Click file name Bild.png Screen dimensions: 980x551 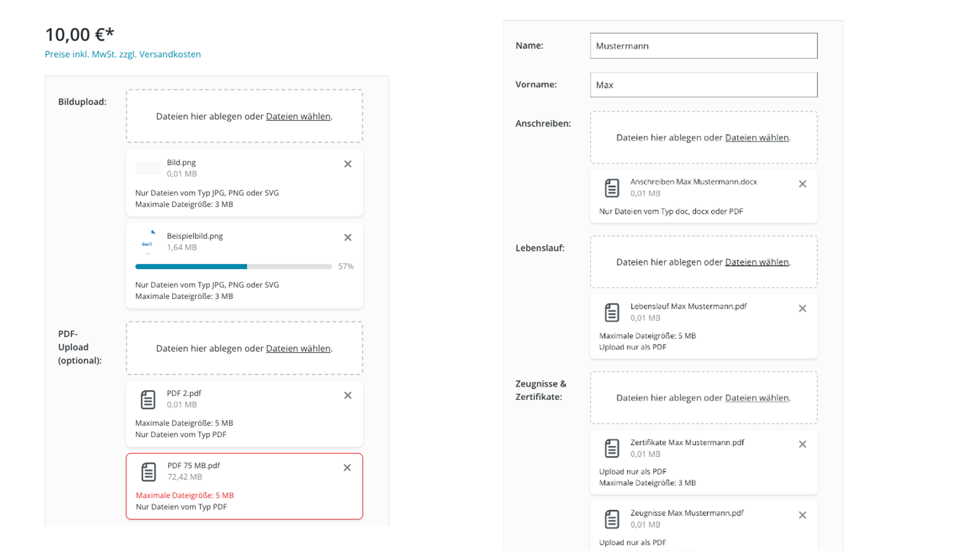(181, 162)
